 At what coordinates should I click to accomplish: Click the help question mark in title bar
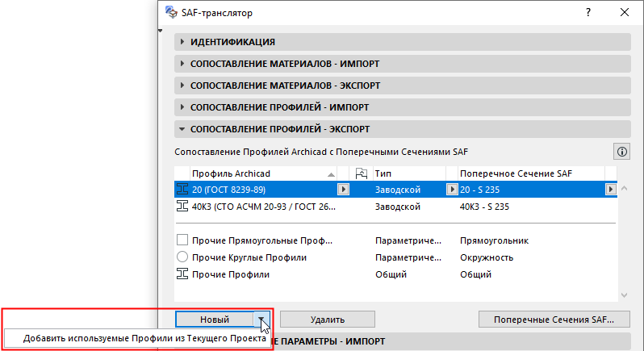[588, 12]
